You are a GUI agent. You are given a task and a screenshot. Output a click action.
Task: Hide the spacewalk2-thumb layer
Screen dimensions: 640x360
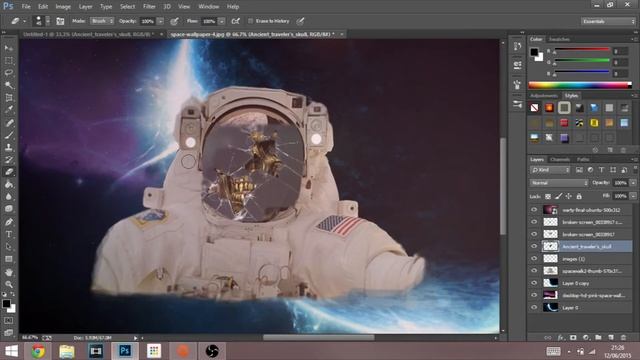coord(534,271)
